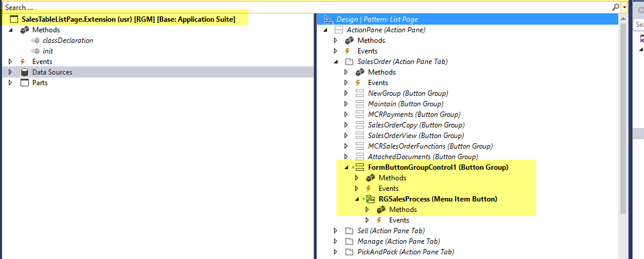The image size is (644, 259).
Task: Select the init method
Action: (48, 51)
